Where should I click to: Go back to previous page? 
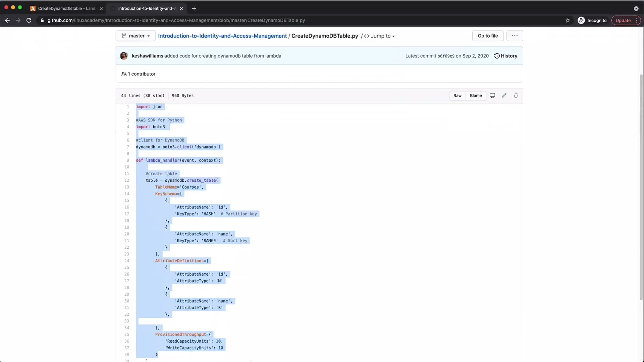[x=7, y=20]
